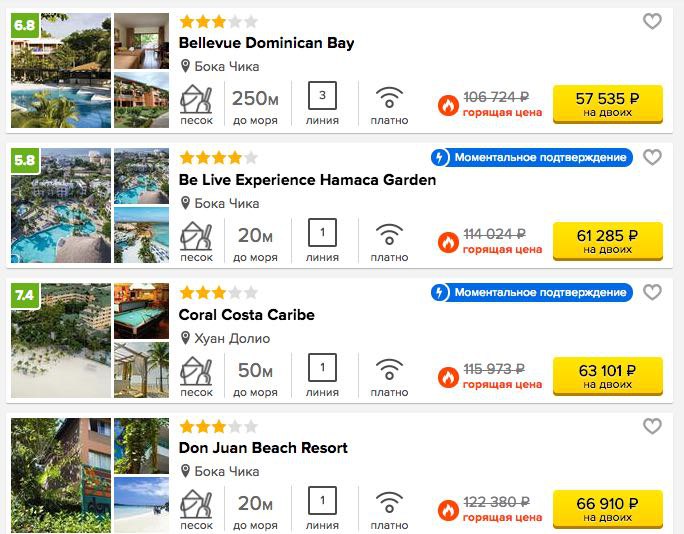Click the map pin next to Хуан Долио

(185, 338)
